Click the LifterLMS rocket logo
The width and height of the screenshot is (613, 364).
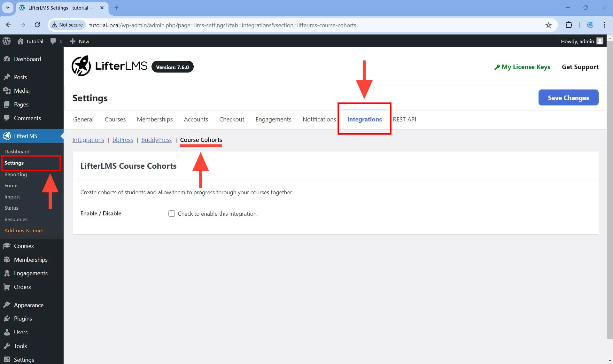tap(81, 66)
